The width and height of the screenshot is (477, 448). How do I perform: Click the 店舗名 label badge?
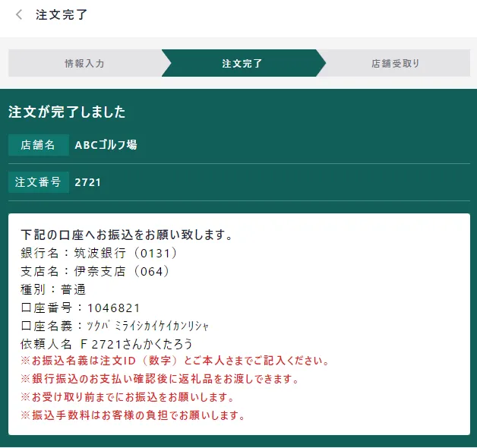pos(39,145)
